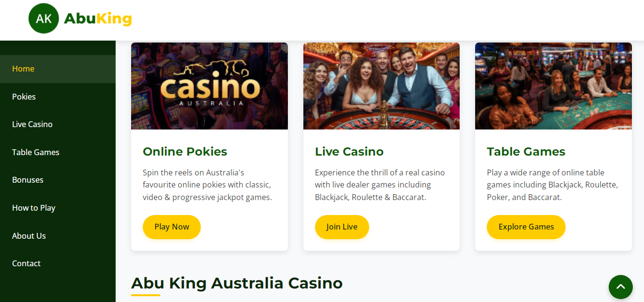644x302 pixels.
Task: Click the Casino Australia pokies image
Action: 210,86
